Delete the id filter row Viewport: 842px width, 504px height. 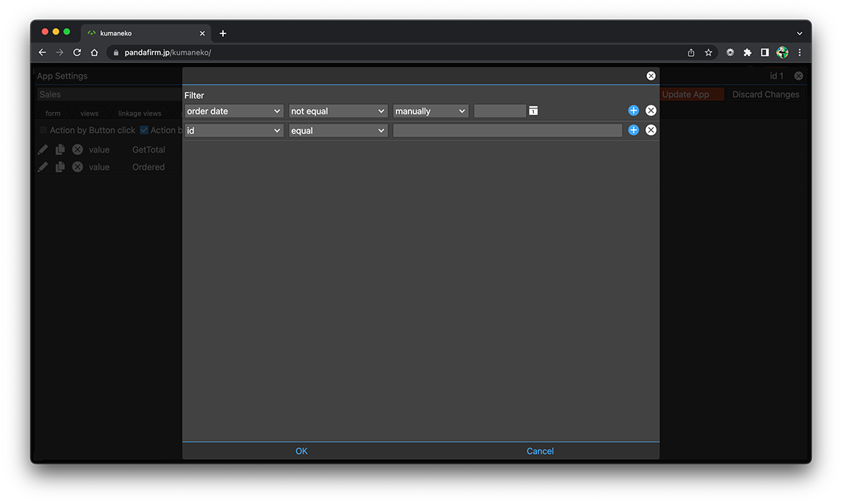651,130
